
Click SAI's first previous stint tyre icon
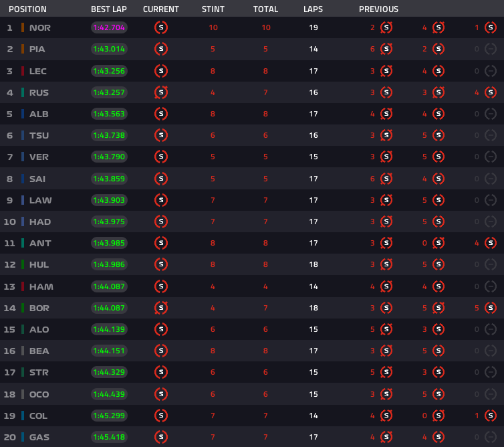386,179
